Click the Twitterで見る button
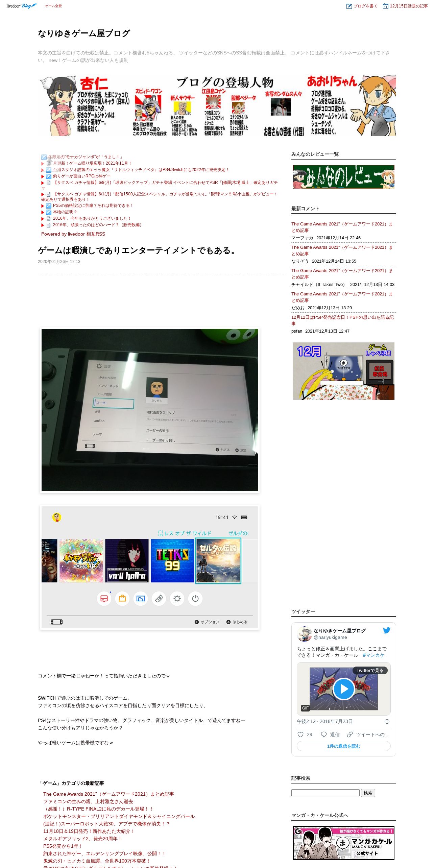The width and height of the screenshot is (434, 868). 370,670
